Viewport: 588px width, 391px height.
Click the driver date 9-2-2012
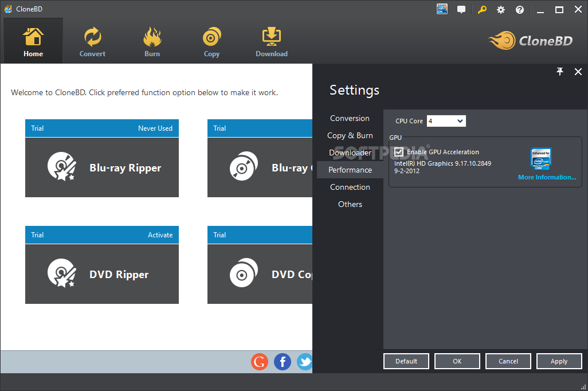click(x=407, y=171)
